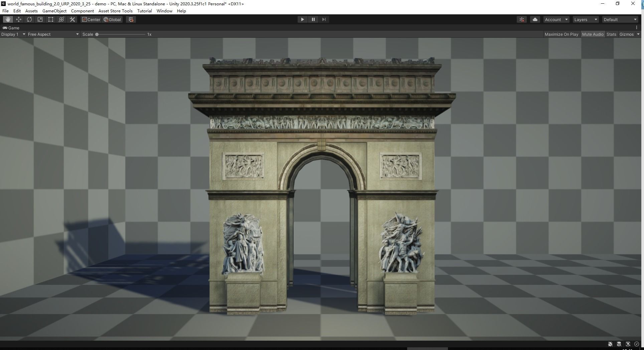Image resolution: width=644 pixels, height=350 pixels.
Task: Select the Move tool
Action: point(19,19)
